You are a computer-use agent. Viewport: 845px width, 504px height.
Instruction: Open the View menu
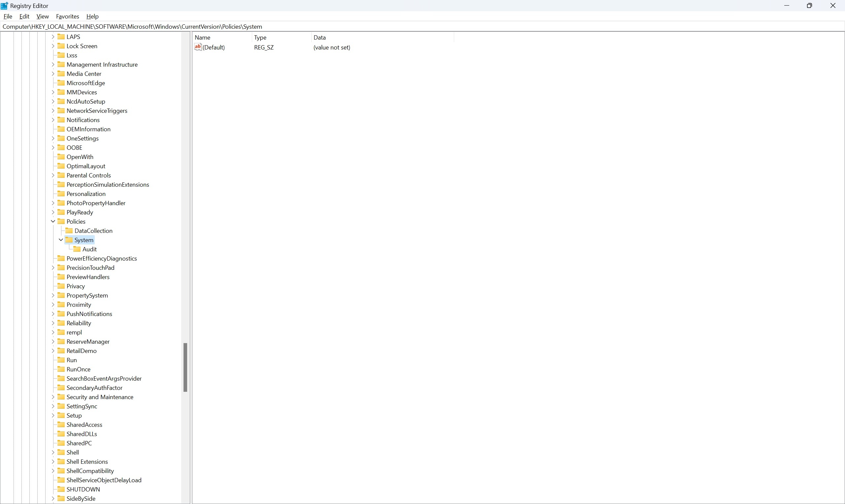pyautogui.click(x=43, y=16)
